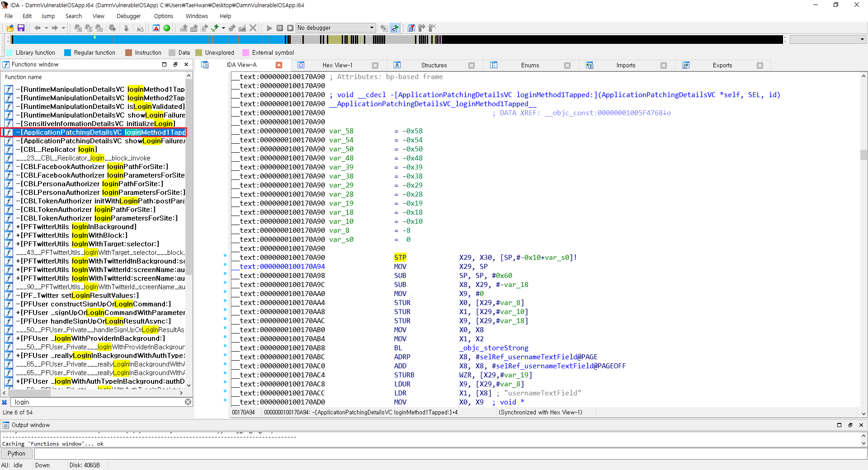Image resolution: width=868 pixels, height=470 pixels.
Task: Open the Jump menu
Action: point(48,16)
